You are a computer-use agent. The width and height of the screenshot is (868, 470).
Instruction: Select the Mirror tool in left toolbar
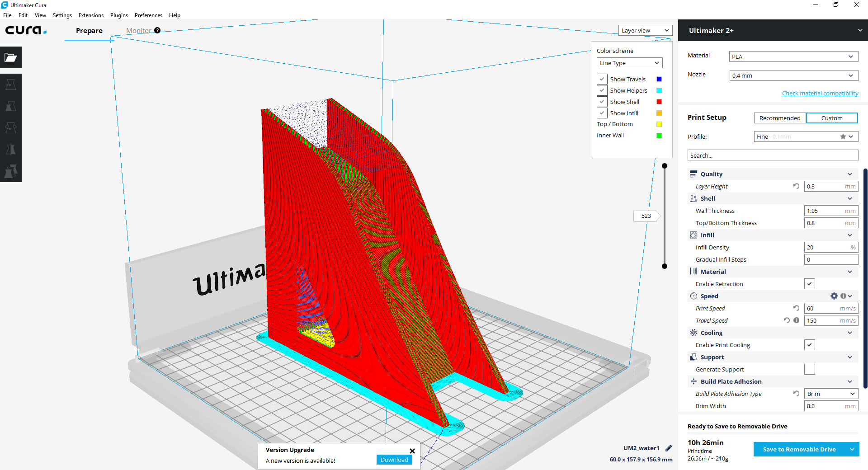click(11, 150)
